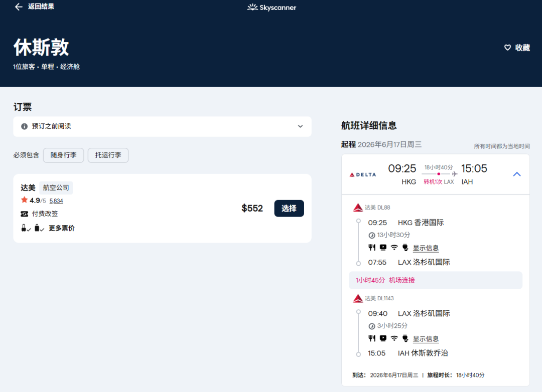Collapse the flight details chevron
This screenshot has width=542, height=392.
pos(517,174)
